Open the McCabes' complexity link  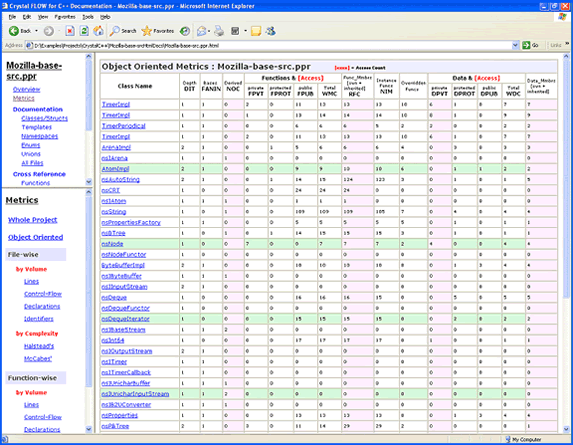pos(38,359)
